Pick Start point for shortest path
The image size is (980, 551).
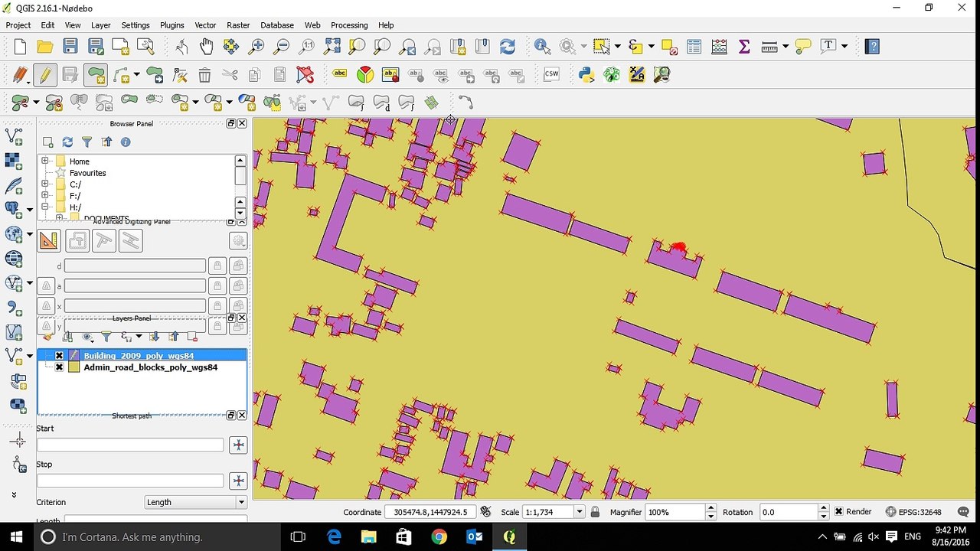click(x=238, y=445)
